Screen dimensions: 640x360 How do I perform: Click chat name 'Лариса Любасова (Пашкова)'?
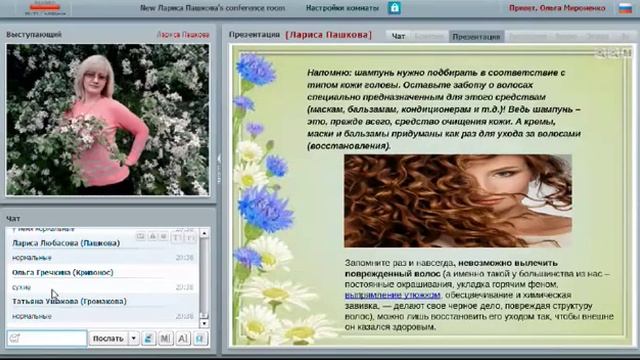(66, 243)
